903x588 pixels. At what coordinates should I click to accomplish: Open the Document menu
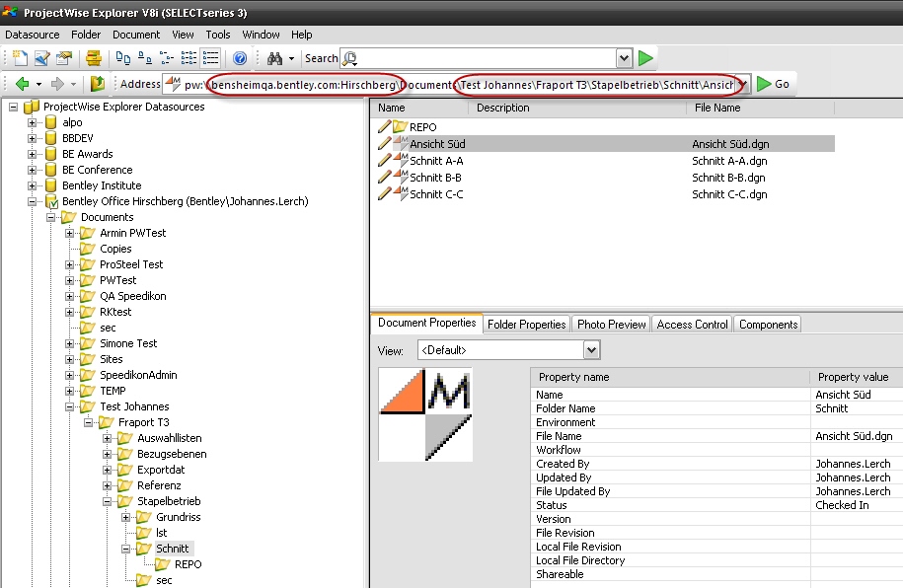pyautogui.click(x=136, y=35)
